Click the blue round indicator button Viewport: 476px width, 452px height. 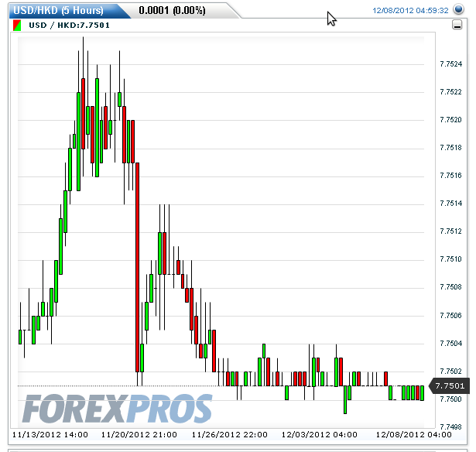[x=458, y=9]
